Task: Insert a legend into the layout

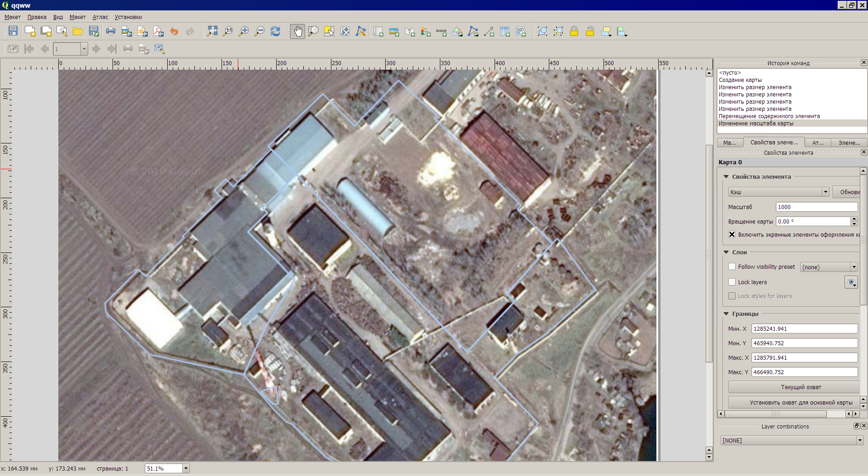Action: [x=425, y=31]
